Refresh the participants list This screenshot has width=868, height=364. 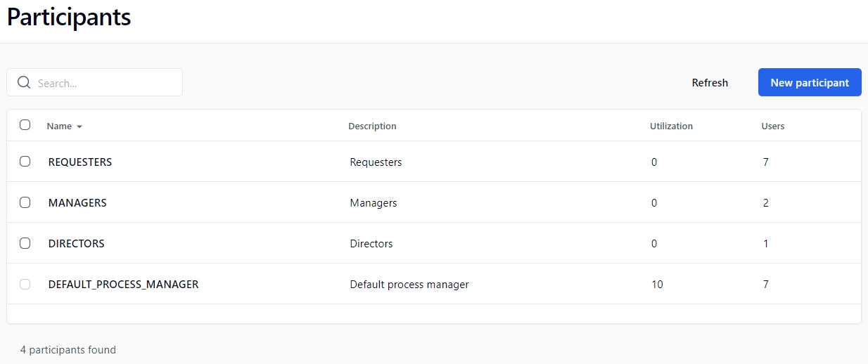710,83
